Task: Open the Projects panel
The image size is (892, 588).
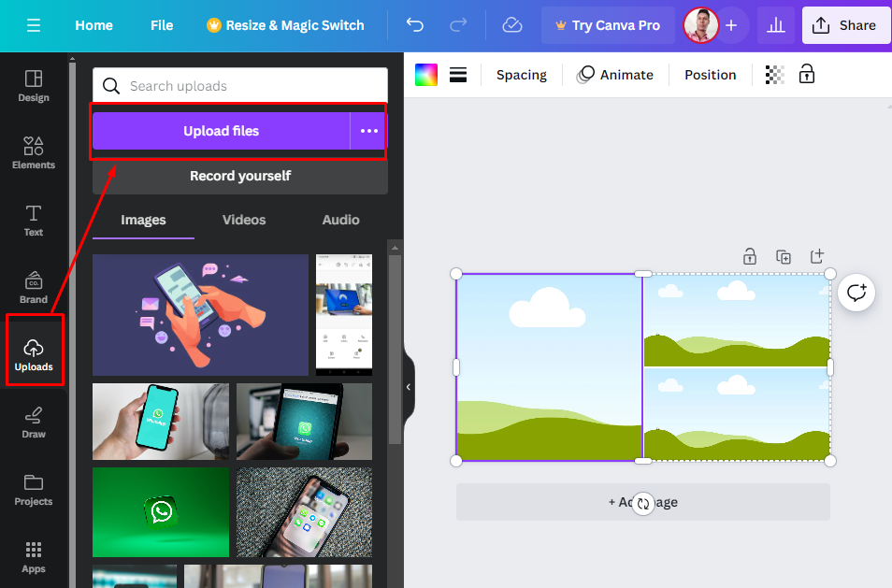Action: coord(34,490)
